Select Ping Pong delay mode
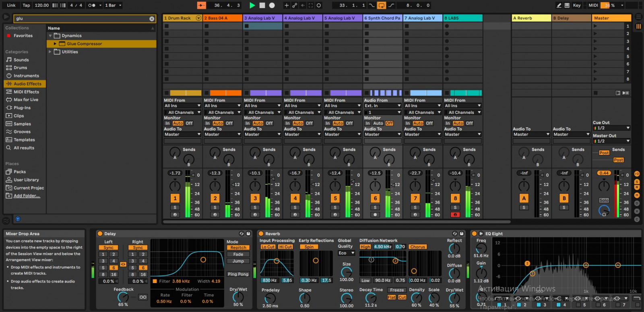 (238, 274)
